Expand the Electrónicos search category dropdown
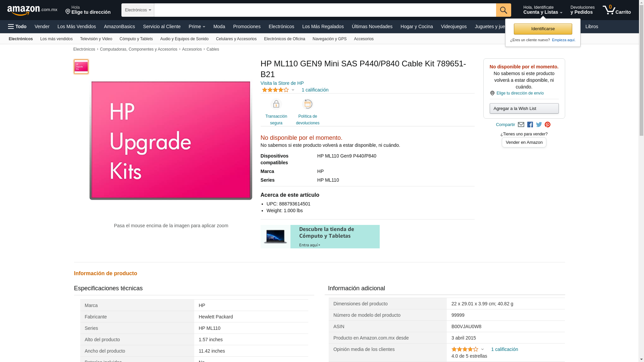This screenshot has width=644, height=362. 138,10
